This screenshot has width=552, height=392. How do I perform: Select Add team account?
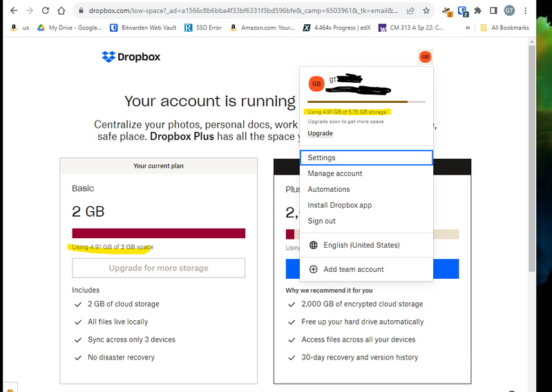[366, 269]
